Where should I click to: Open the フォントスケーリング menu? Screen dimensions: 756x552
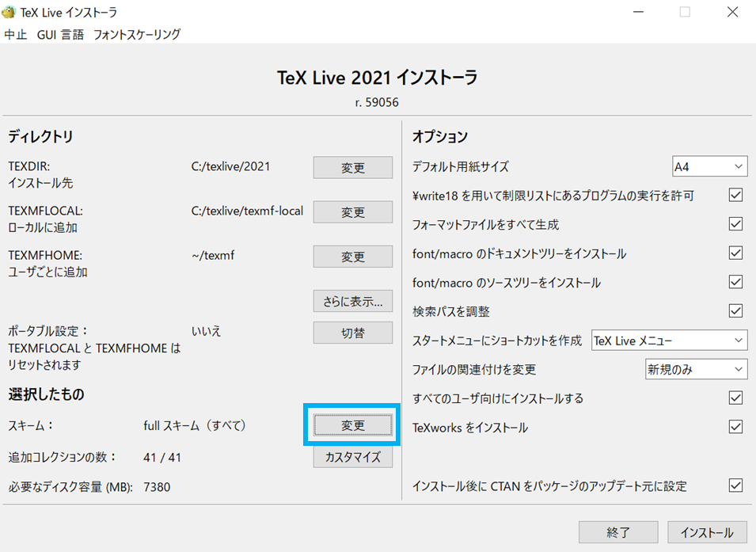tap(136, 35)
